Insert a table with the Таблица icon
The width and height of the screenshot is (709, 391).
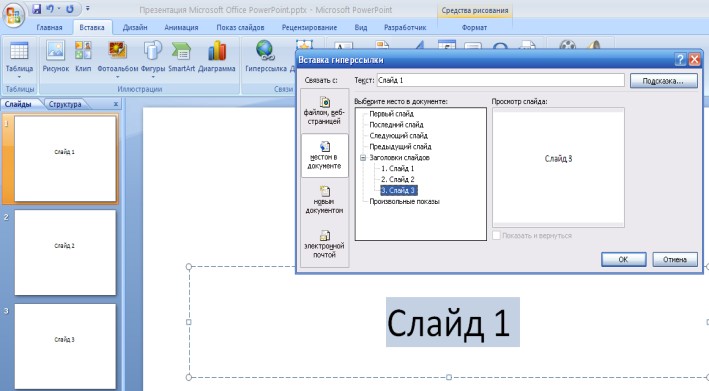[19, 51]
